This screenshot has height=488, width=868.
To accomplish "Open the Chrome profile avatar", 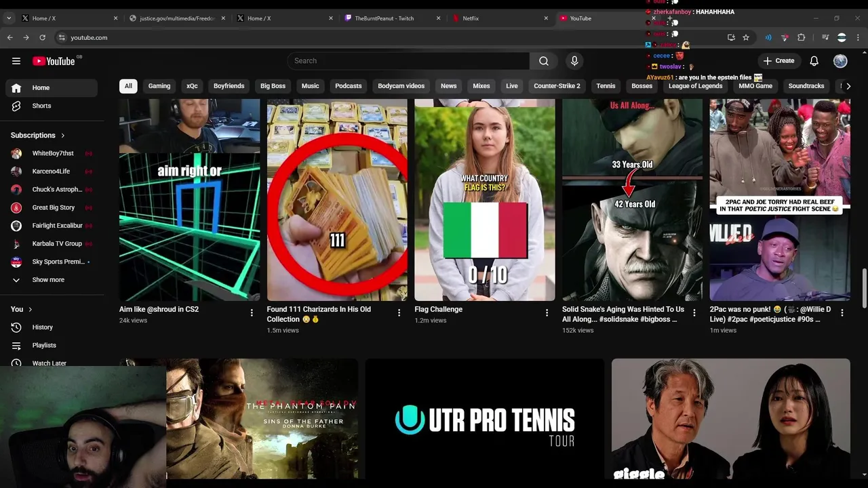I will click(x=842, y=37).
